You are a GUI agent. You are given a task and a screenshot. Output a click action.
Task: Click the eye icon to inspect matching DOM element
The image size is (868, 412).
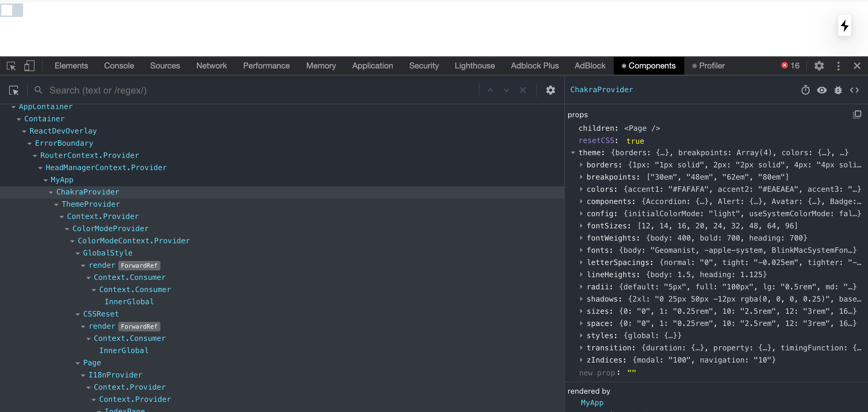click(822, 90)
